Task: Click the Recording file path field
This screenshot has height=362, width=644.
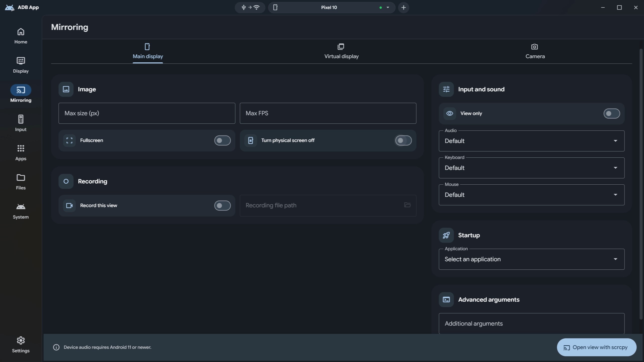Action: (x=328, y=206)
